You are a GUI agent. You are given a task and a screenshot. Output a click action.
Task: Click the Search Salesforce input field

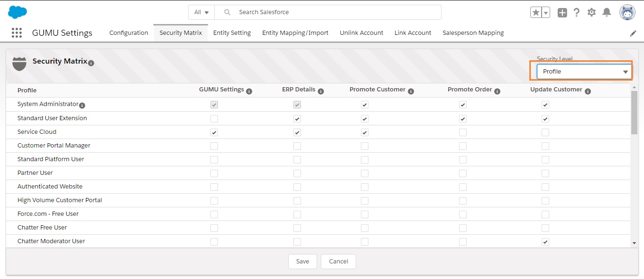[x=328, y=12]
